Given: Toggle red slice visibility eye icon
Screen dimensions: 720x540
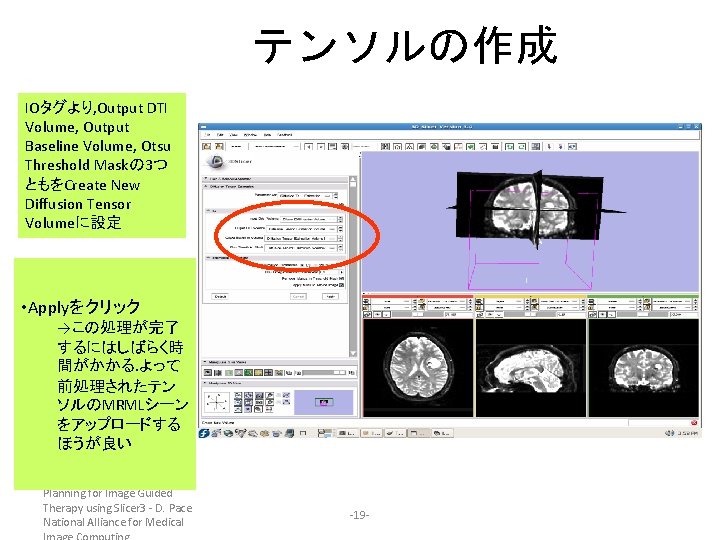Looking at the screenshot, I should pyautogui.click(x=378, y=315).
